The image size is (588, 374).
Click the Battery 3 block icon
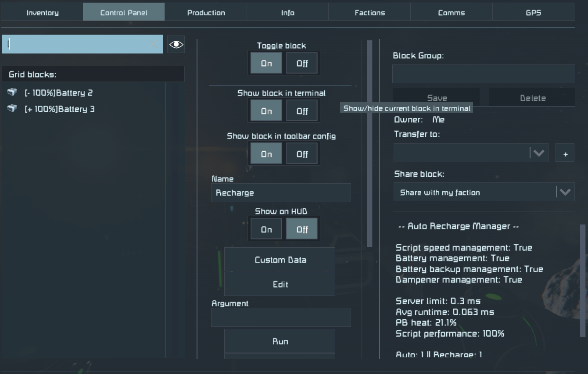tap(12, 108)
